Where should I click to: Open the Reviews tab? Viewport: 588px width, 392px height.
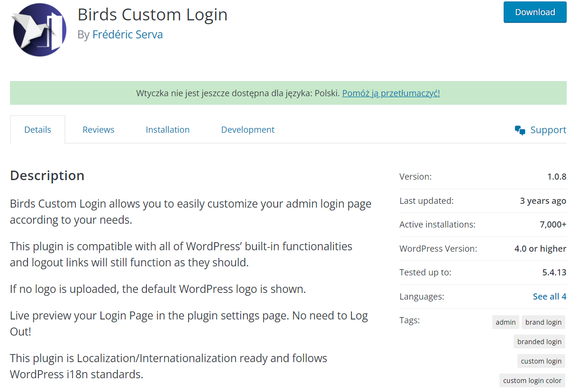[98, 129]
